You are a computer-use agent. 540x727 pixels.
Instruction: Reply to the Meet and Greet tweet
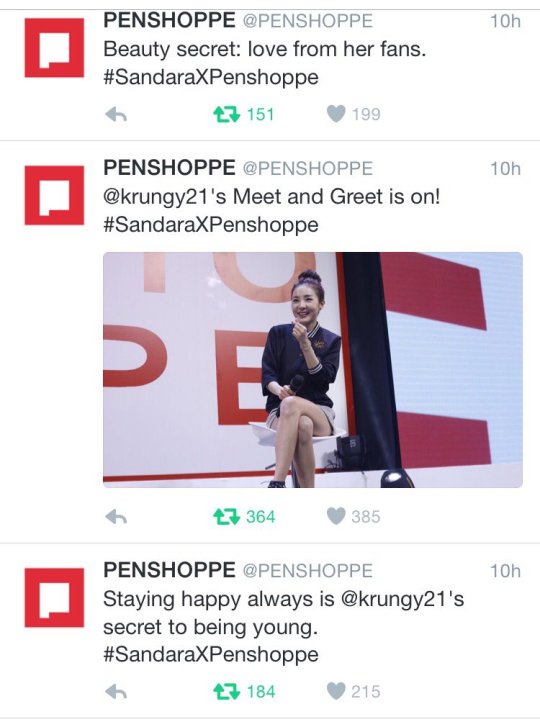point(116,517)
